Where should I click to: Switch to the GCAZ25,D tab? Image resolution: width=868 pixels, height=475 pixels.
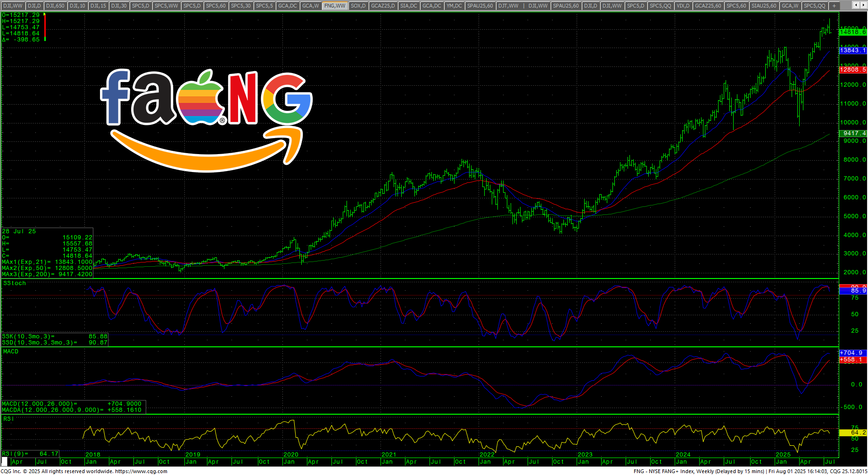[x=383, y=6]
